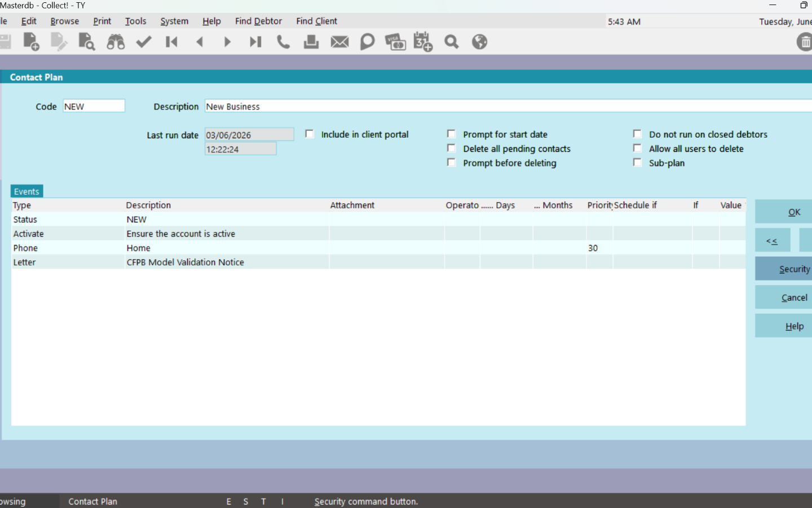
Task: Check Prompt before deleting
Action: pyautogui.click(x=451, y=163)
